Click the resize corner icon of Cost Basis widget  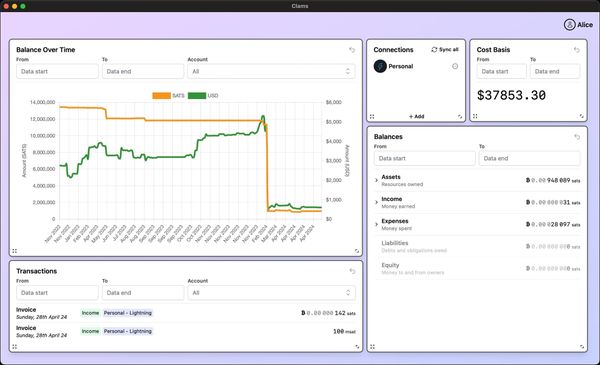pyautogui.click(x=582, y=116)
